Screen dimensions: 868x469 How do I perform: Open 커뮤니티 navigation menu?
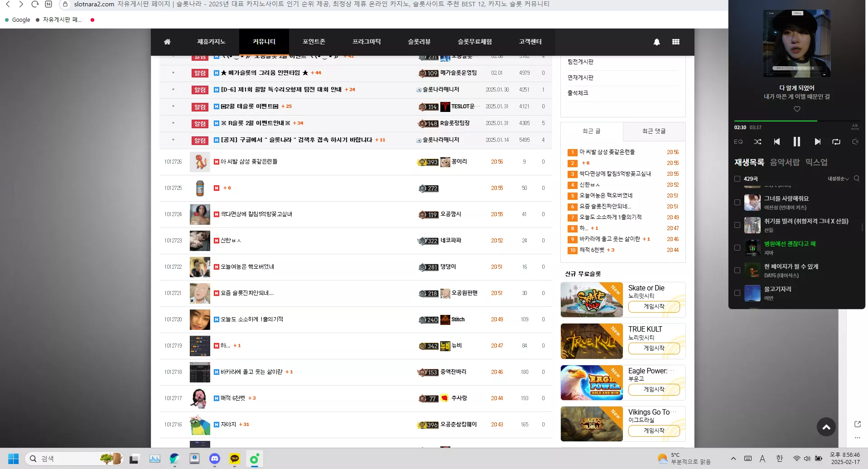pyautogui.click(x=264, y=42)
